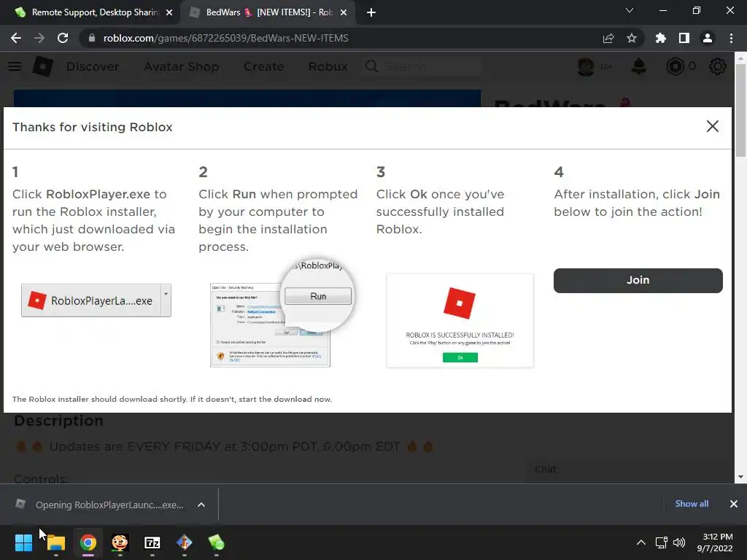The width and height of the screenshot is (747, 560).
Task: Share this page icon in address bar
Action: 608,38
